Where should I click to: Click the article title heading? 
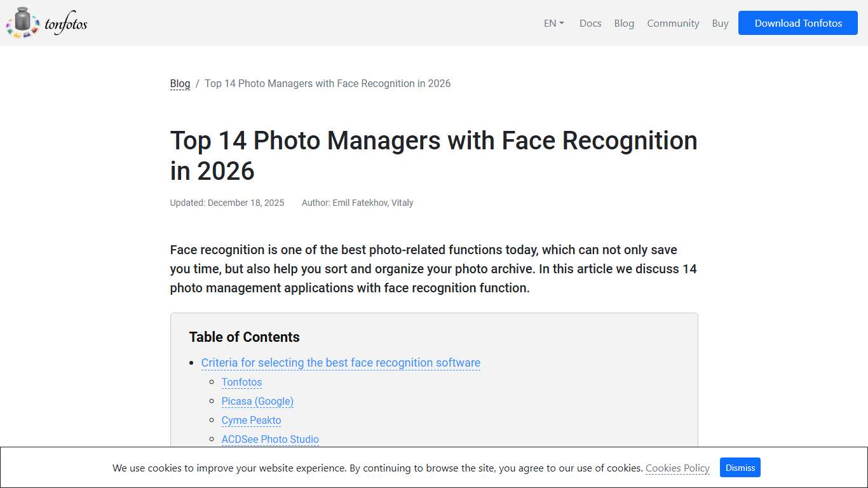tap(434, 155)
